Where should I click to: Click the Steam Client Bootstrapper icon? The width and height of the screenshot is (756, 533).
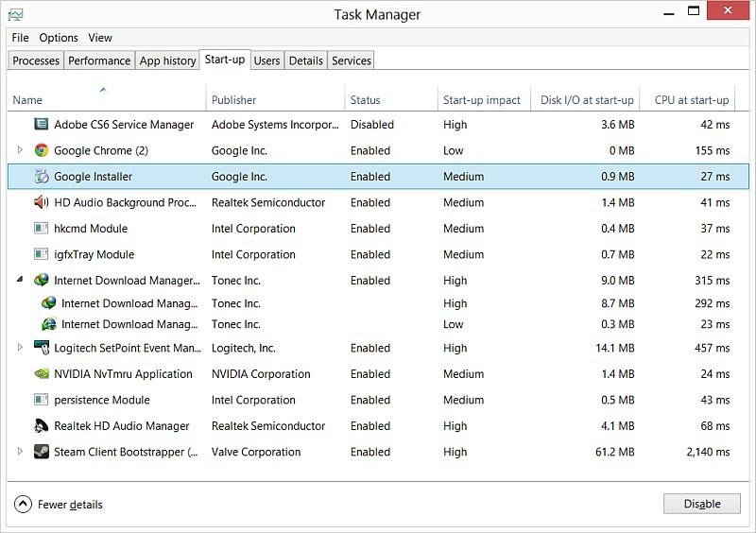click(x=42, y=452)
